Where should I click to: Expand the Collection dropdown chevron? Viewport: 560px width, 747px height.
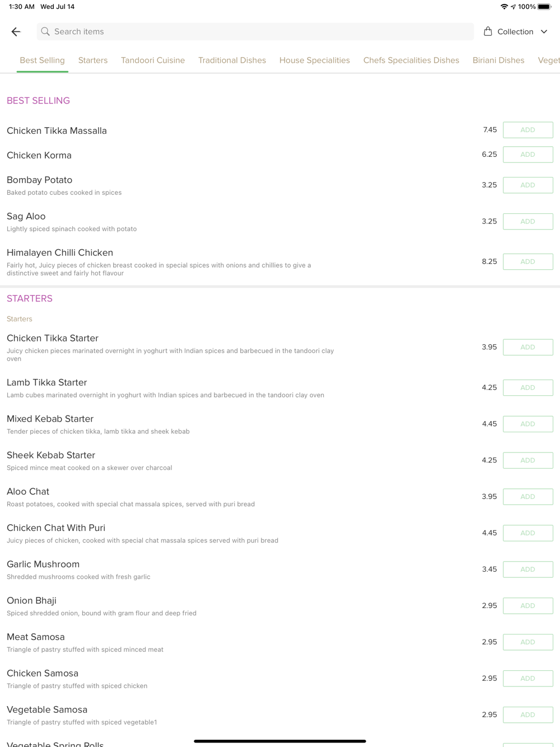pos(544,32)
